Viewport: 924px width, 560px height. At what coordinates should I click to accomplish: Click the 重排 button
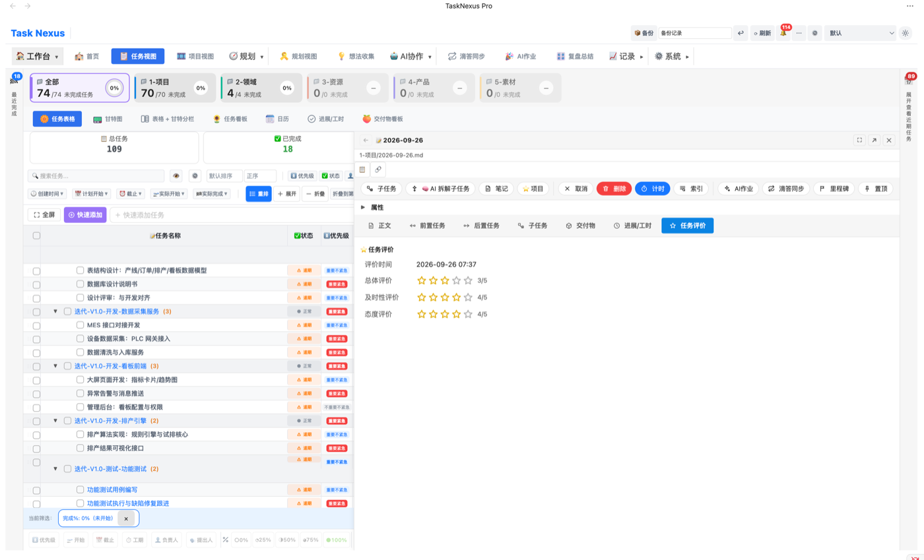(x=258, y=194)
